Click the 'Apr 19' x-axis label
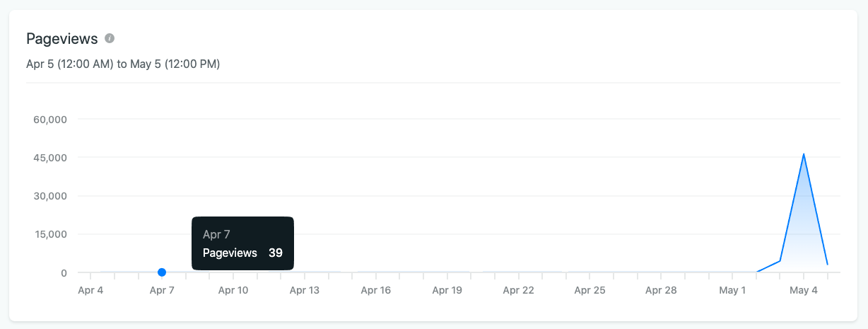 point(447,290)
